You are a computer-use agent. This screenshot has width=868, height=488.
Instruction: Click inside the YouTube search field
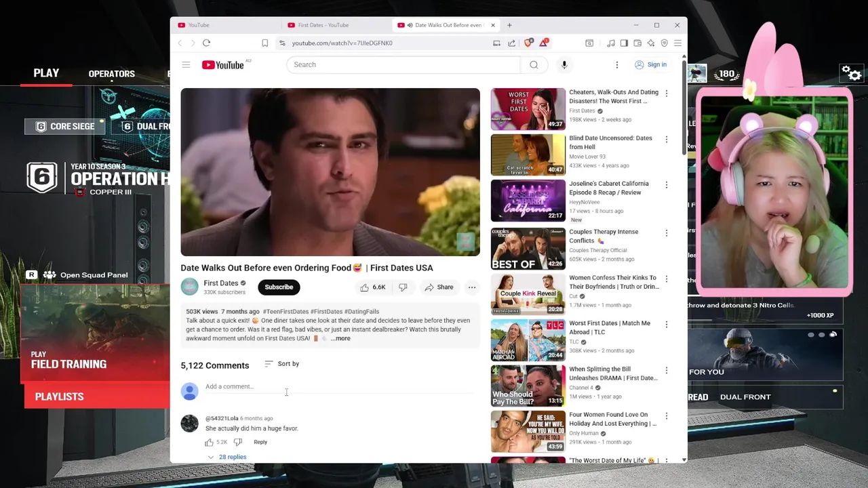tap(403, 64)
